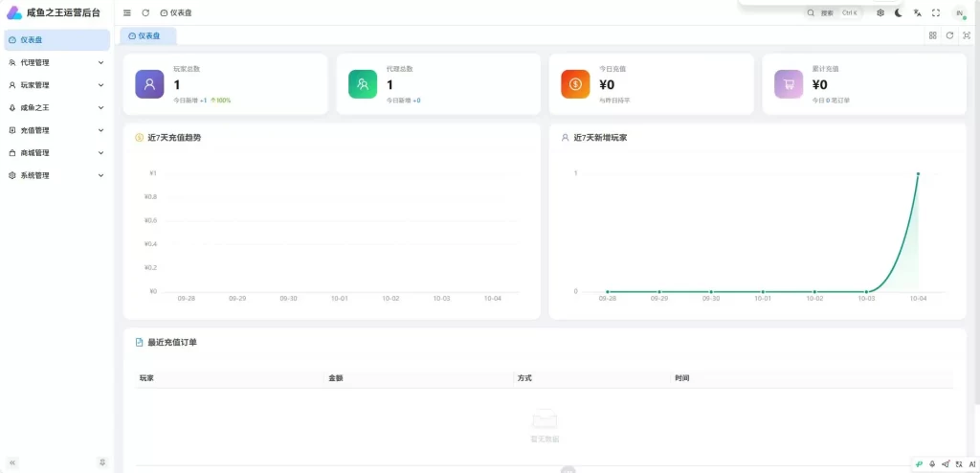The image size is (980, 473).
Task: Click the 玩家 table column header
Action: pyautogui.click(x=146, y=378)
